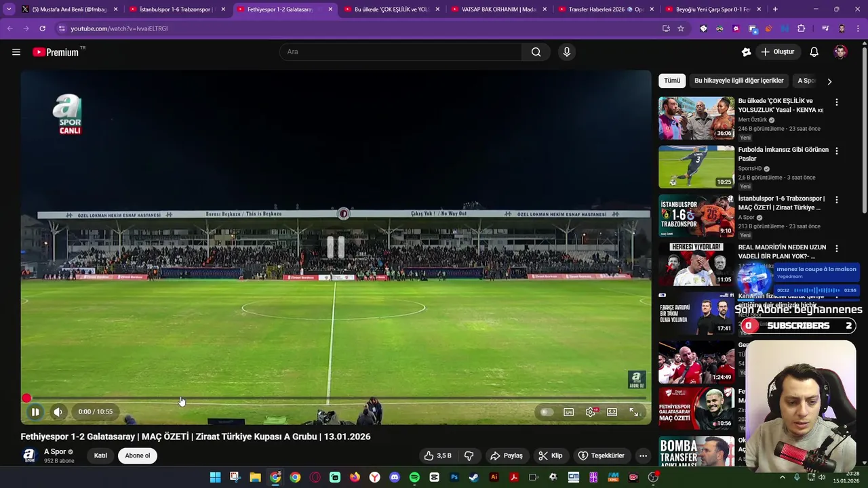The width and height of the screenshot is (868, 488).
Task: Click the Katıl join button
Action: (x=100, y=455)
